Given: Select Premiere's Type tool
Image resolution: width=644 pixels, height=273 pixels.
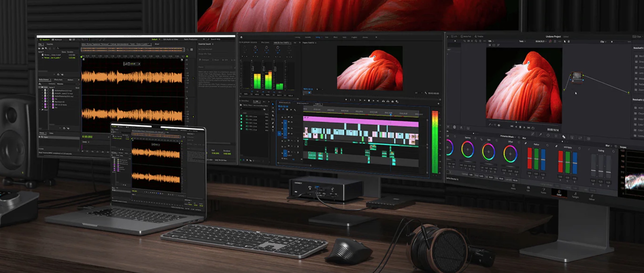Looking at the screenshot, I should [x=273, y=131].
